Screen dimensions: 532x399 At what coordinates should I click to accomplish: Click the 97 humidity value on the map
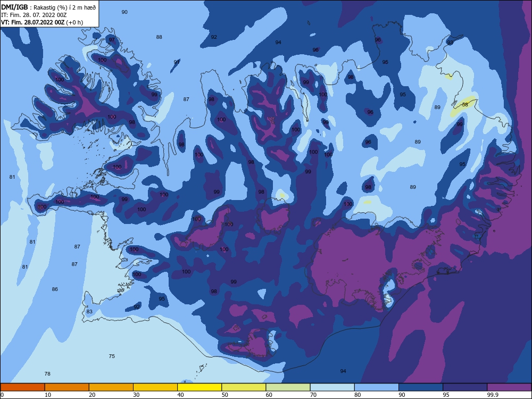pyautogui.click(x=112, y=40)
